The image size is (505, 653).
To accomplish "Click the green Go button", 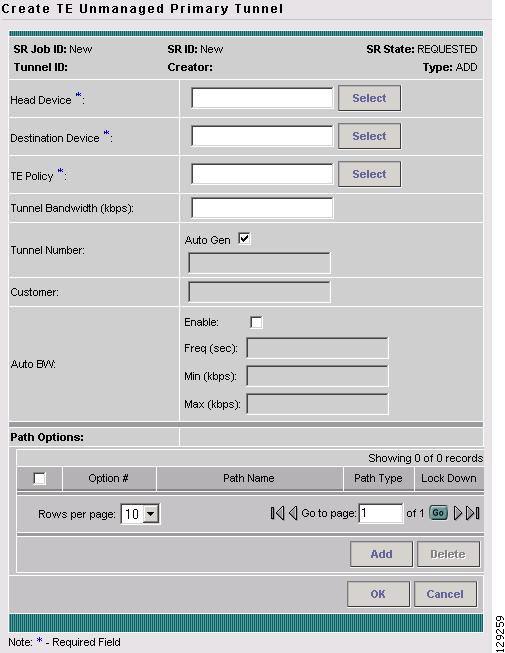I will (438, 513).
